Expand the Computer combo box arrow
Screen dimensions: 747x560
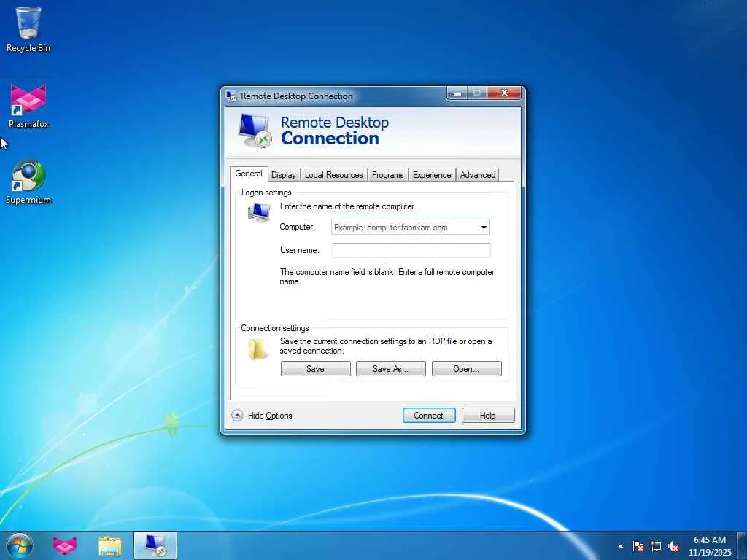coord(484,227)
